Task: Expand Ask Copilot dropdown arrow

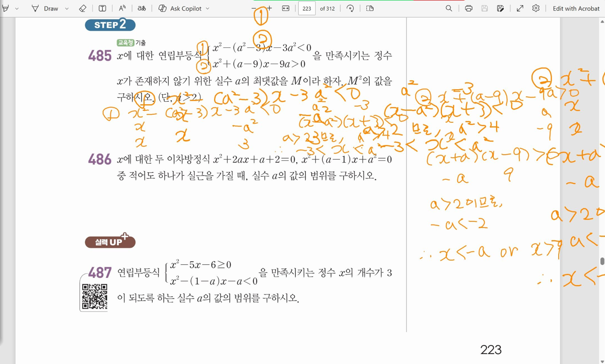Action: 208,9
